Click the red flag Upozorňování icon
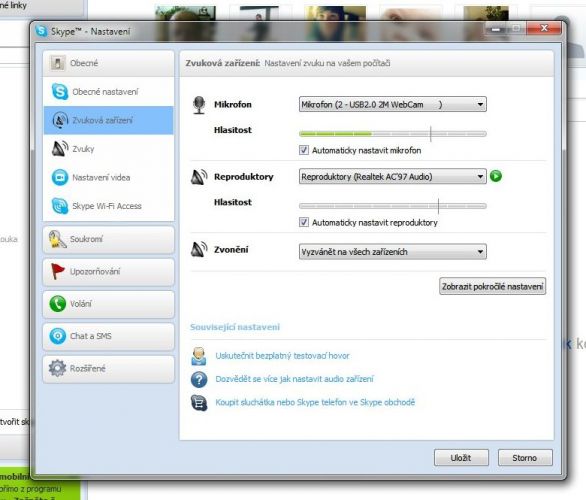Image resolution: width=586 pixels, height=500 pixels. (x=57, y=271)
